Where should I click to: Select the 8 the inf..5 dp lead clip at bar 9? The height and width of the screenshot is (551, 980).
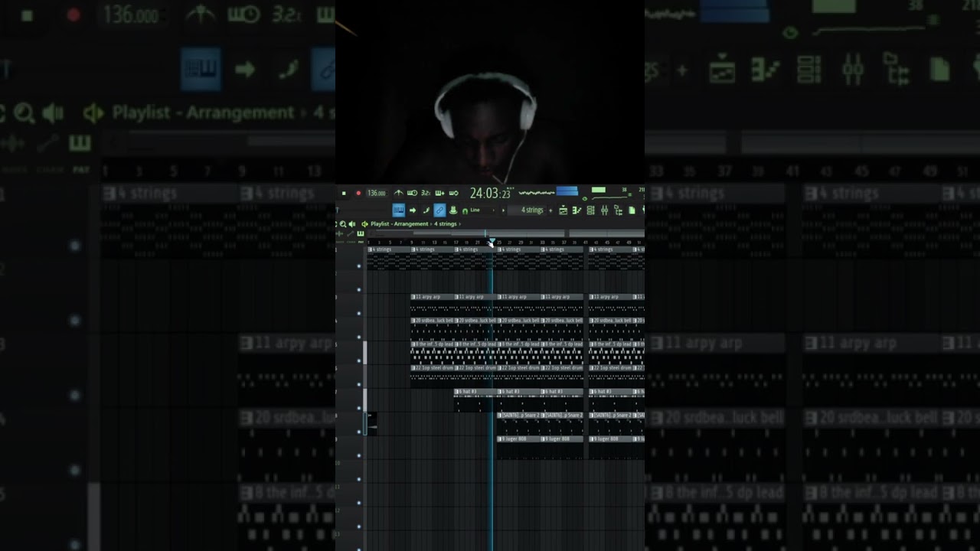[x=433, y=352]
